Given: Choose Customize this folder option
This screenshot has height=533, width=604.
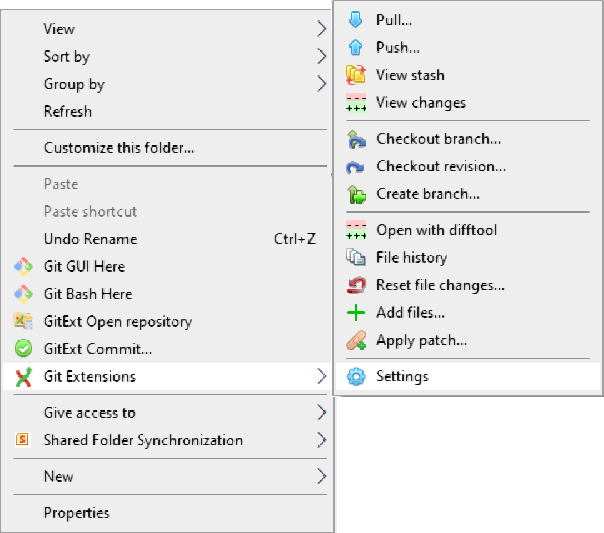Looking at the screenshot, I should (119, 148).
